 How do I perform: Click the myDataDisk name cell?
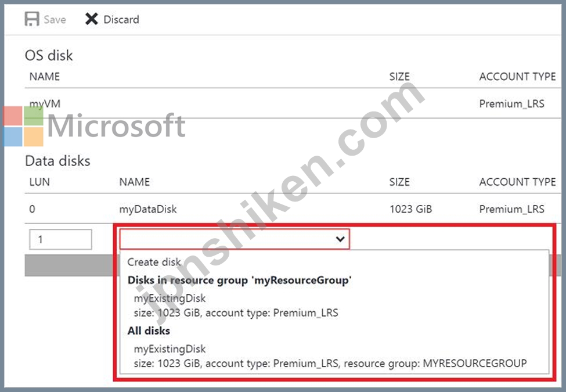coord(148,209)
